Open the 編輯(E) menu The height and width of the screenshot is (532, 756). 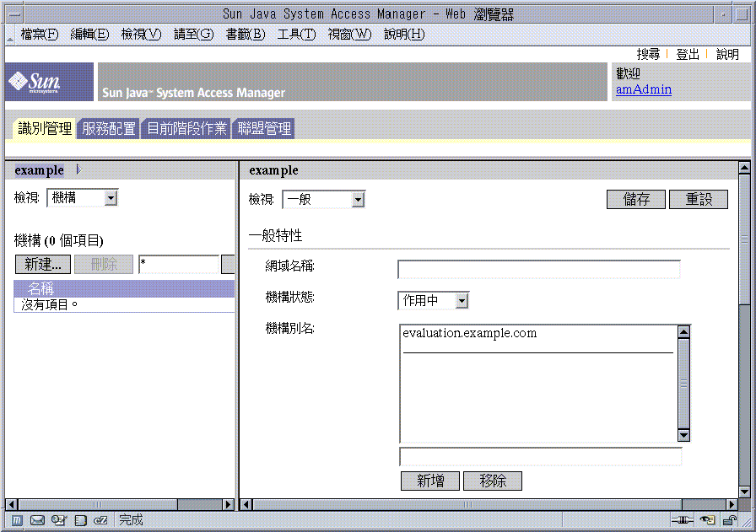coord(89,35)
